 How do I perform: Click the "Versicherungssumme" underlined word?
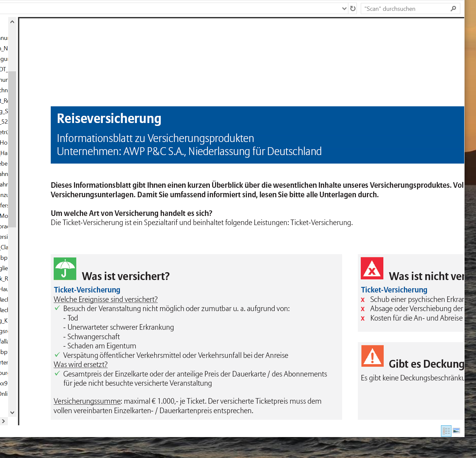click(x=87, y=401)
